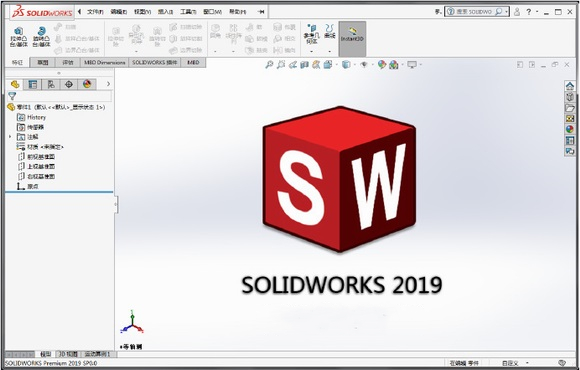Pin the menu bar with the pushpin icon
This screenshot has height=370, width=580.
point(261,12)
